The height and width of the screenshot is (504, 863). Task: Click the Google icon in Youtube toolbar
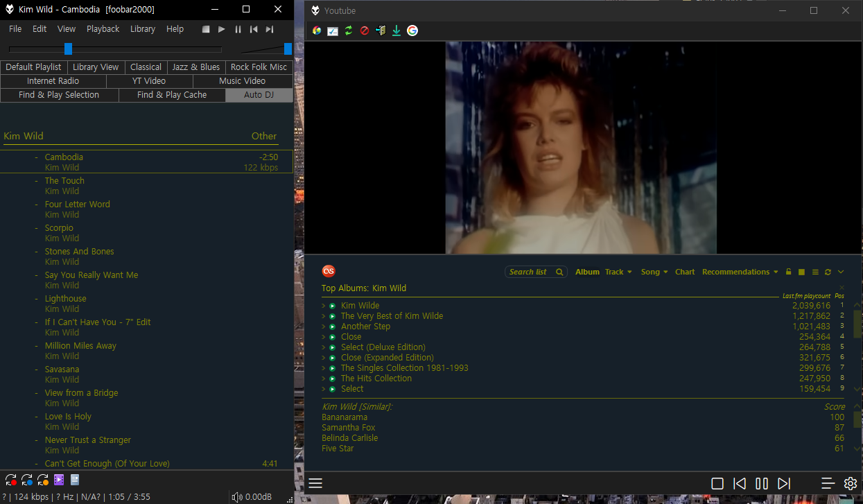point(412,31)
